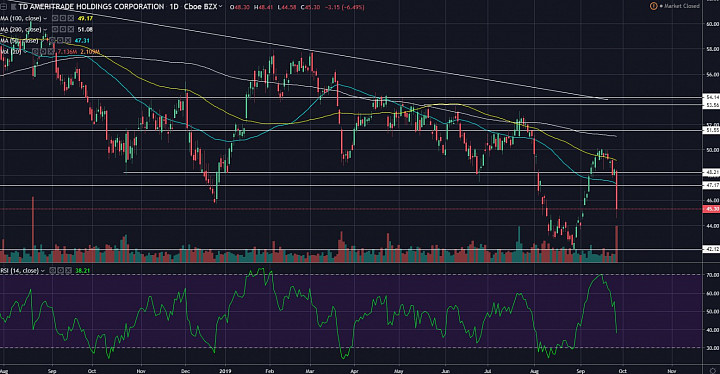This screenshot has height=374, width=720.
Task: Click the Jun label on time axis
Action: [445, 370]
